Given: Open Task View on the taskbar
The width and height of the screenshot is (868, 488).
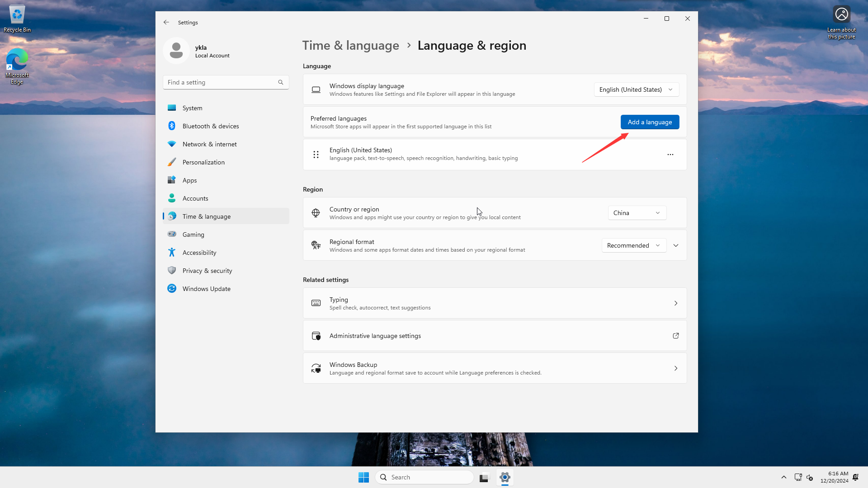Looking at the screenshot, I should coord(484,477).
